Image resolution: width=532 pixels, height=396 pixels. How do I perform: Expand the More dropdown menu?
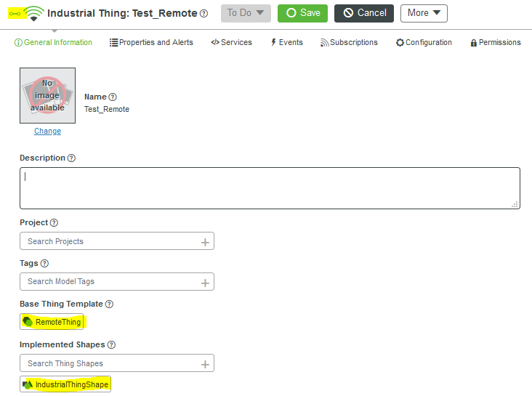click(424, 13)
